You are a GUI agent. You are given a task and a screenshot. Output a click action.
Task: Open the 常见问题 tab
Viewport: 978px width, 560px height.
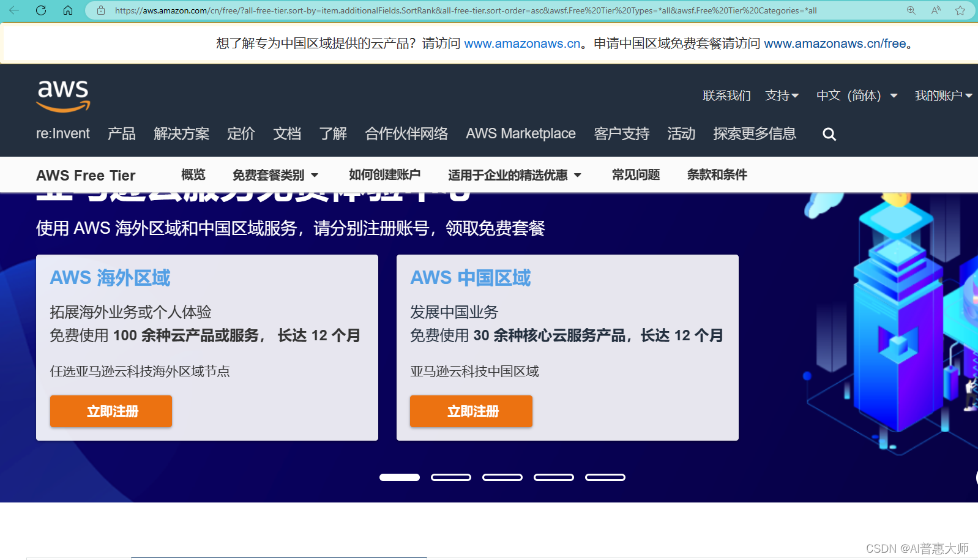click(636, 175)
